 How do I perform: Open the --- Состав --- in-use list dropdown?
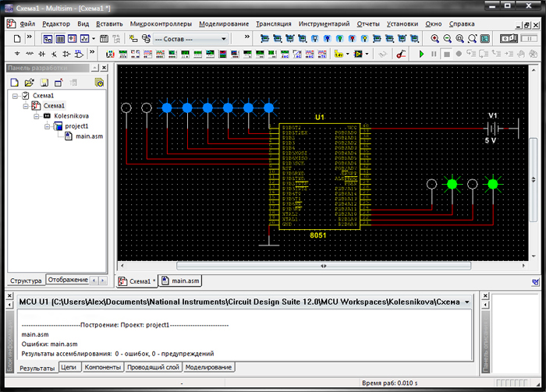click(x=190, y=39)
